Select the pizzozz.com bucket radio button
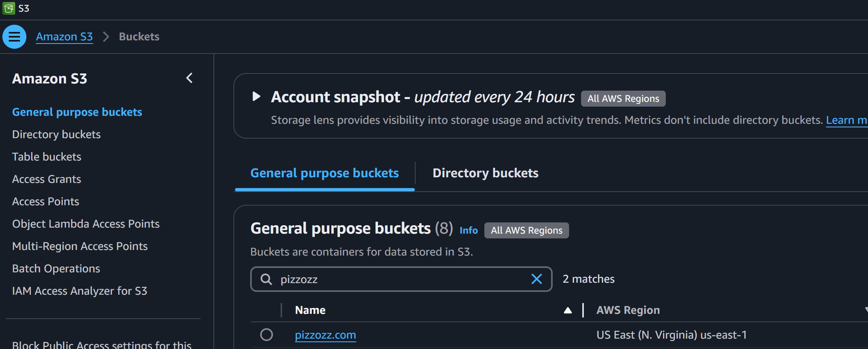The image size is (868, 349). click(x=267, y=335)
